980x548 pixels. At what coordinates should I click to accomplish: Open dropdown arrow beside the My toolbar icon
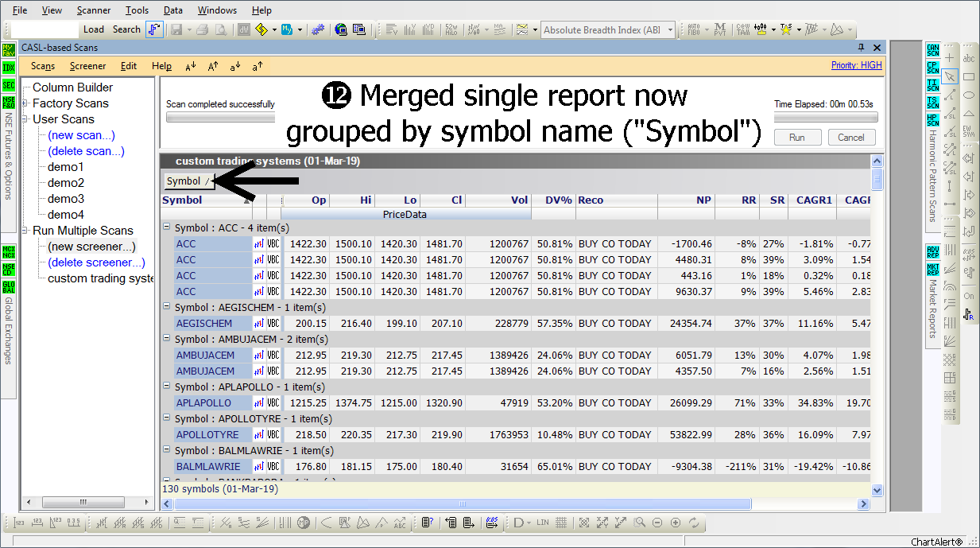[x=300, y=30]
